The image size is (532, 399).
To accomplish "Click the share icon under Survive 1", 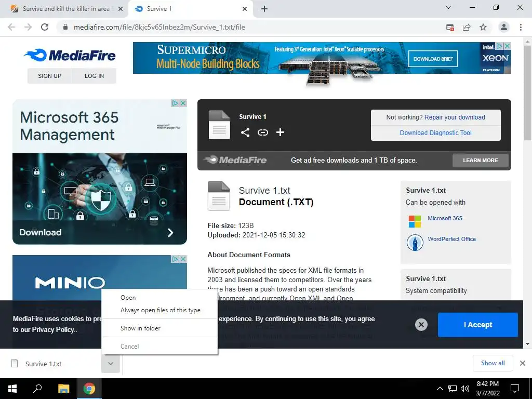I will click(x=245, y=132).
